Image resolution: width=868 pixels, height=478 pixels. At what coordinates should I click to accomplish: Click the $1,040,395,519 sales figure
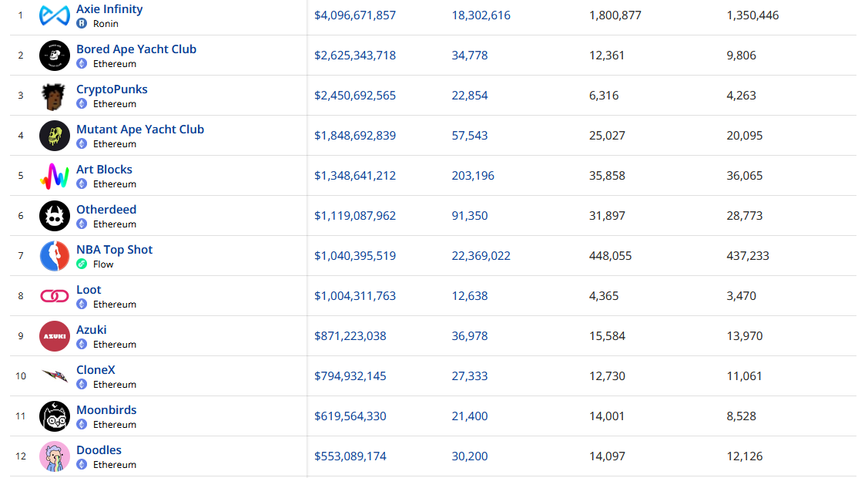[x=355, y=256]
